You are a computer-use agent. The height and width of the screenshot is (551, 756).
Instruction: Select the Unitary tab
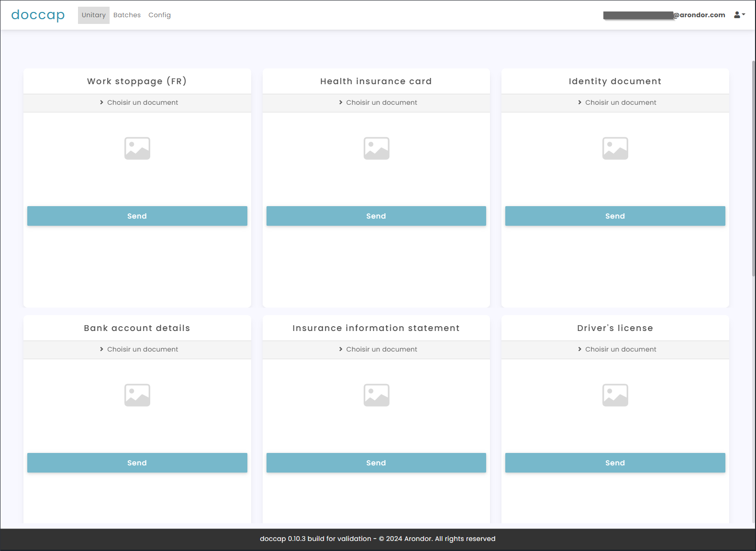point(93,15)
